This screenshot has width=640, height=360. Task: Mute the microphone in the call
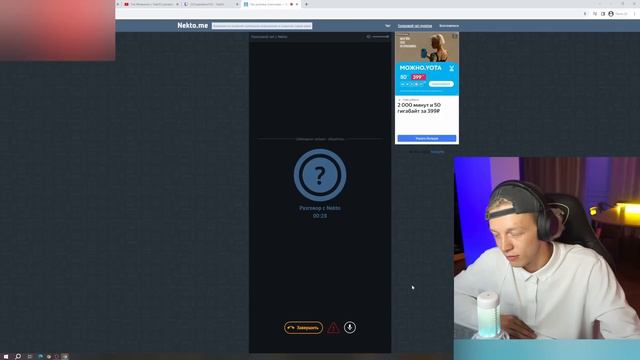(350, 327)
